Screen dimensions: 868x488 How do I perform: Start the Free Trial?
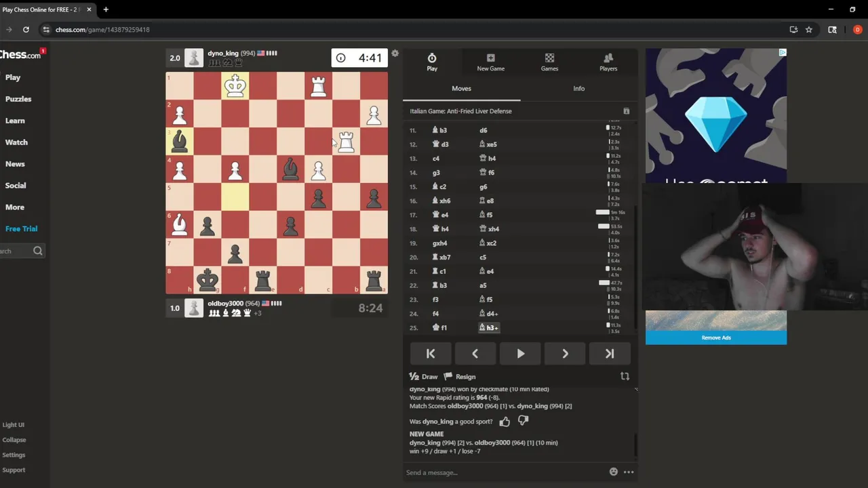click(x=21, y=229)
